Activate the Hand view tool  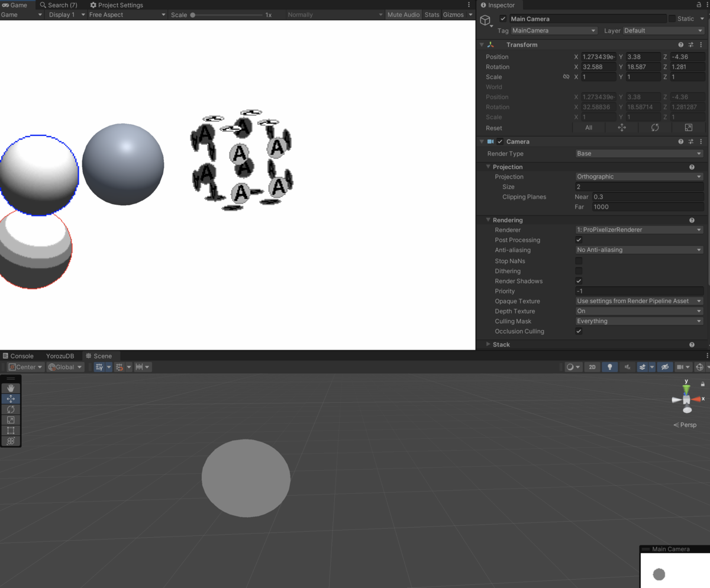coord(11,387)
